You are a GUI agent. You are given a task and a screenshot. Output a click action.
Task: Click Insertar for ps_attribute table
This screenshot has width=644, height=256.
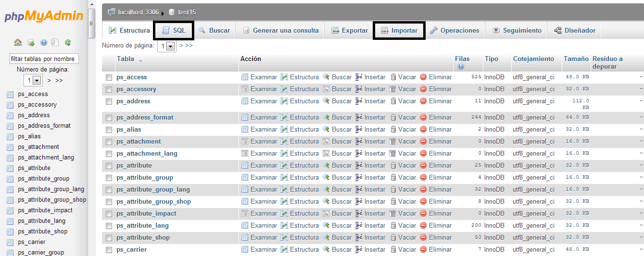point(370,165)
